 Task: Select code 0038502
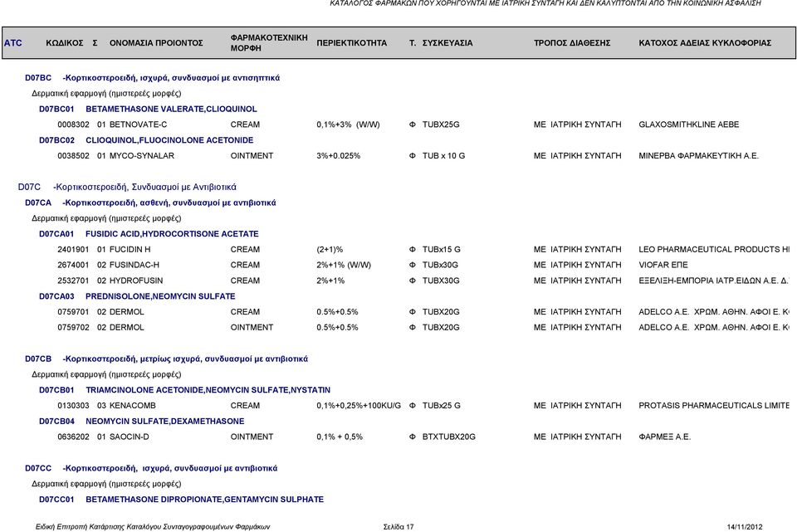(x=73, y=155)
